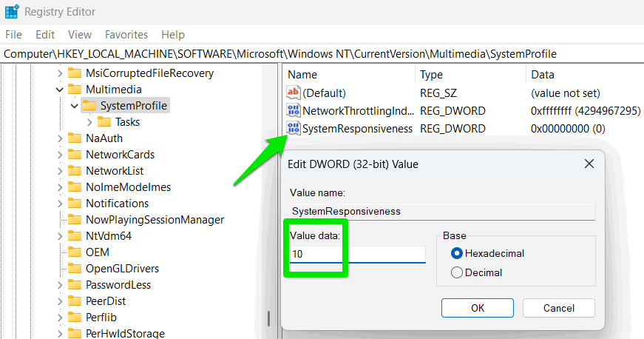Click the NetworkThrottlingIndex DWORD icon
The height and width of the screenshot is (339, 644).
pos(294,111)
